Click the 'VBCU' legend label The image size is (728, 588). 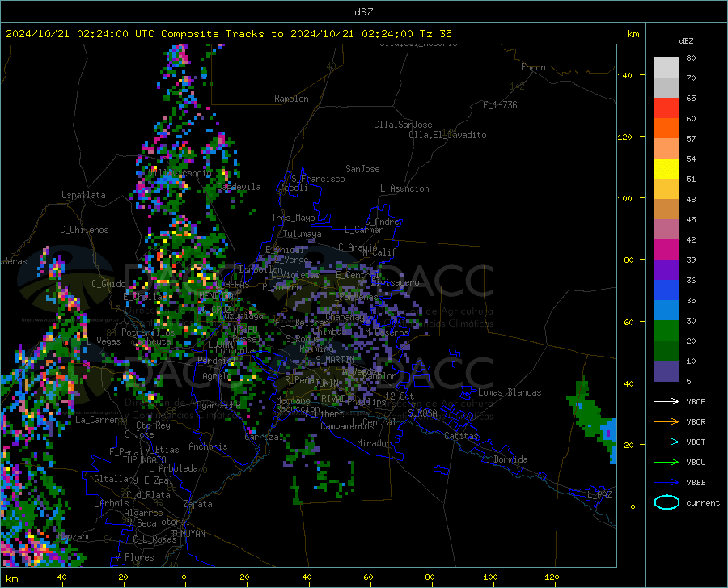click(x=696, y=463)
